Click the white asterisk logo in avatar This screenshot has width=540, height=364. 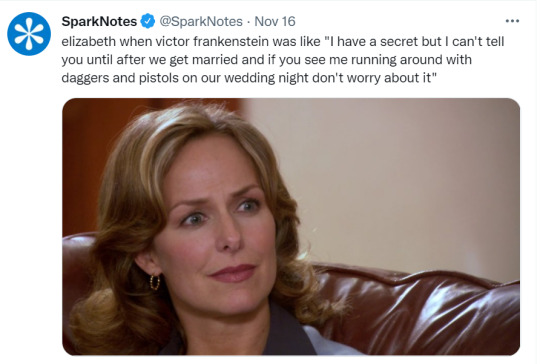(x=29, y=34)
